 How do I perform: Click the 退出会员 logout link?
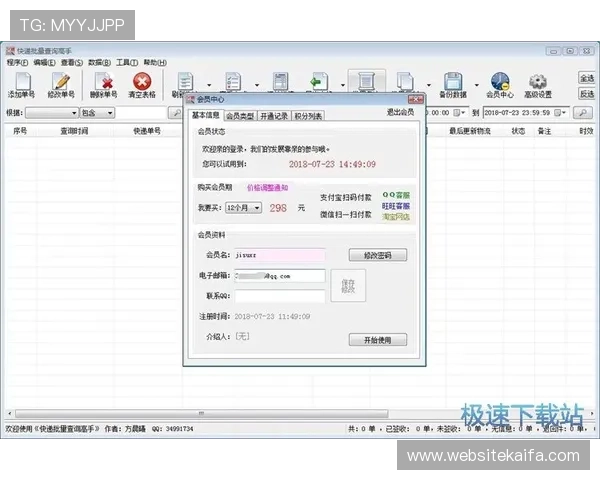coord(400,112)
